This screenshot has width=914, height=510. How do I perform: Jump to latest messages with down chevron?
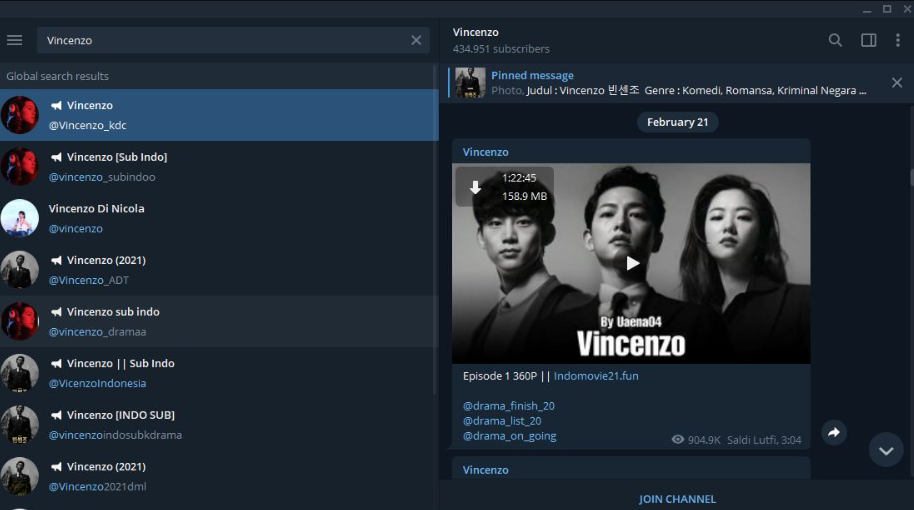tap(886, 451)
